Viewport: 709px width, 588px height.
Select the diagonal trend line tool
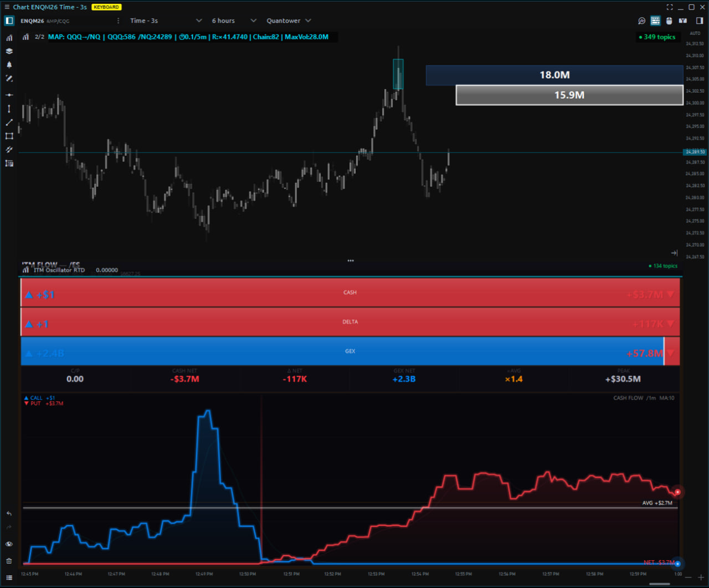[x=9, y=122]
